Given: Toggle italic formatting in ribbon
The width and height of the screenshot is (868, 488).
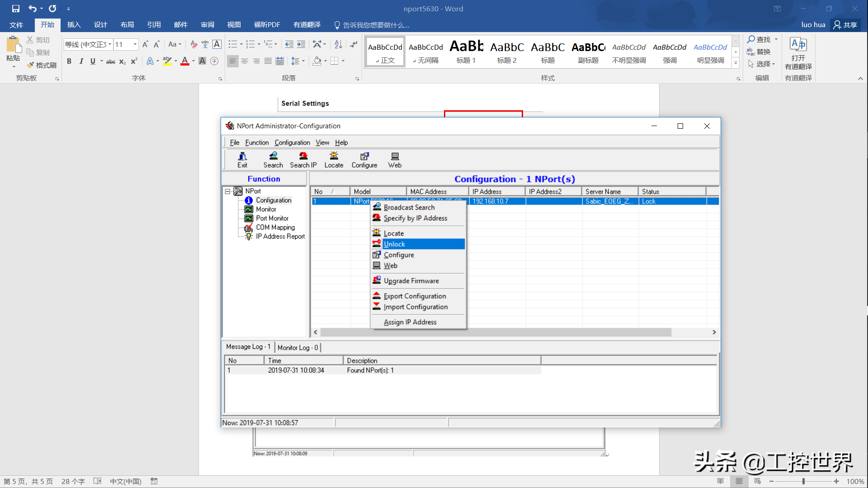Looking at the screenshot, I should click(x=81, y=61).
